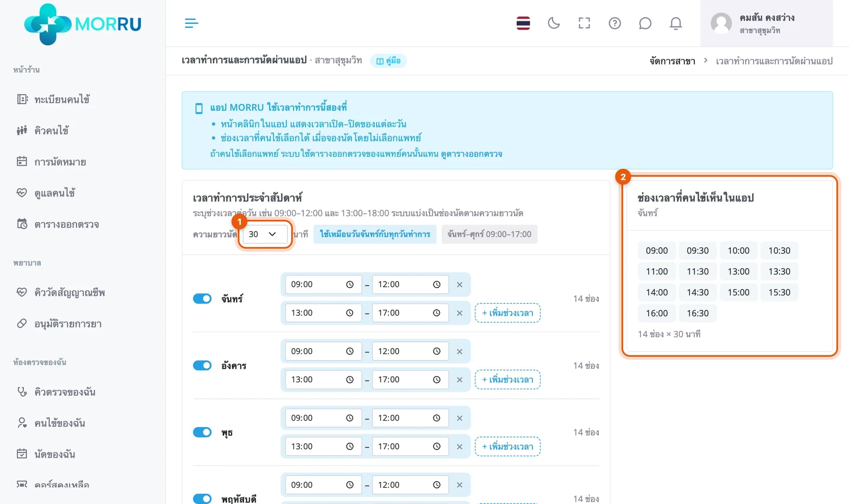The image size is (849, 504).
Task: Remove Wednesday's 13:00–17:00 time range
Action: point(459,446)
